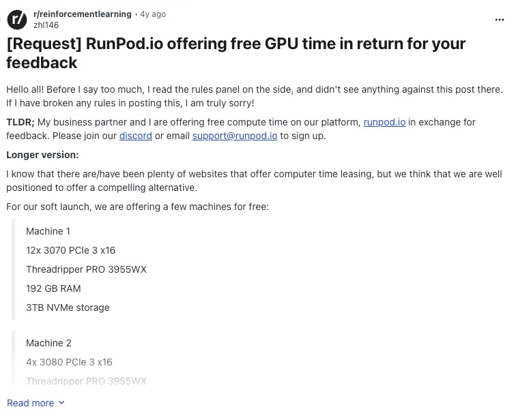Click the "4y ago" post timestamp
Screen dimensions: 516x420
[153, 14]
